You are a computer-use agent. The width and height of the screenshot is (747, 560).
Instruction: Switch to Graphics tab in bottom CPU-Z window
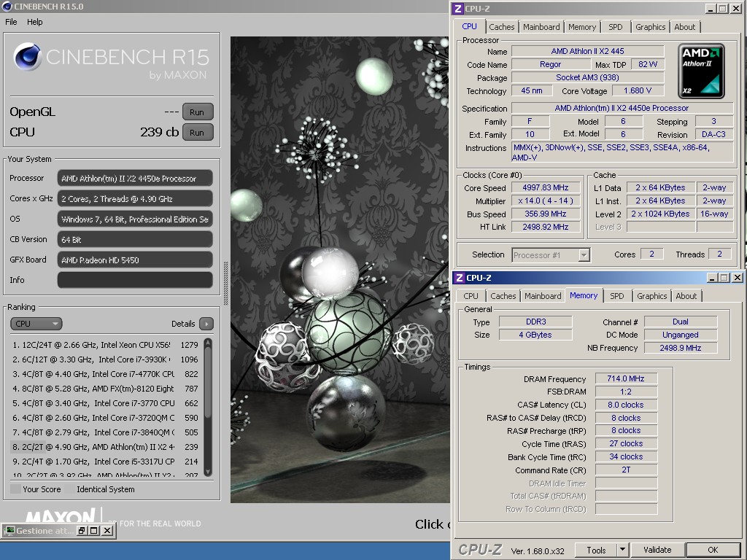click(651, 296)
